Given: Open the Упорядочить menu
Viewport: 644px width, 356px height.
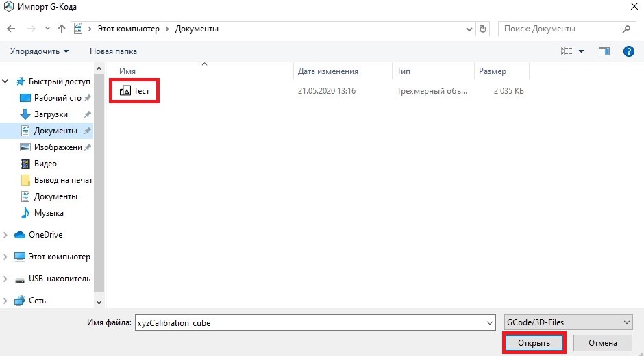Looking at the screenshot, I should tap(40, 51).
